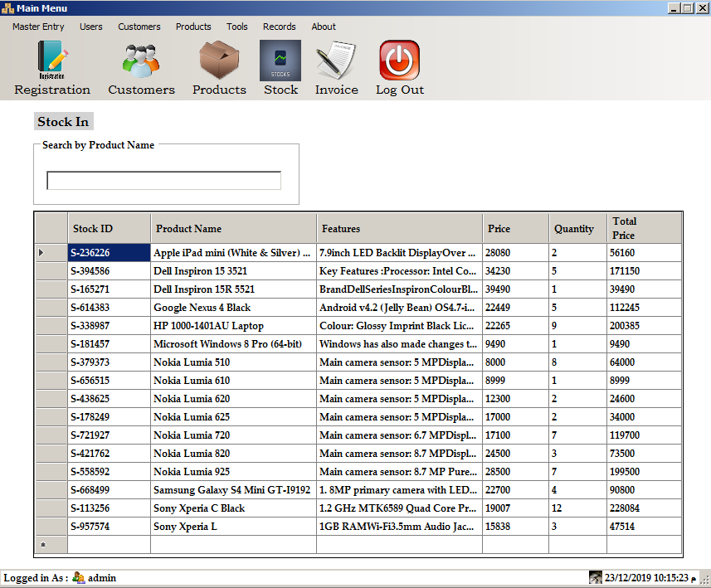711x588 pixels.
Task: Click the icon beside the date in status bar
Action: (595, 577)
